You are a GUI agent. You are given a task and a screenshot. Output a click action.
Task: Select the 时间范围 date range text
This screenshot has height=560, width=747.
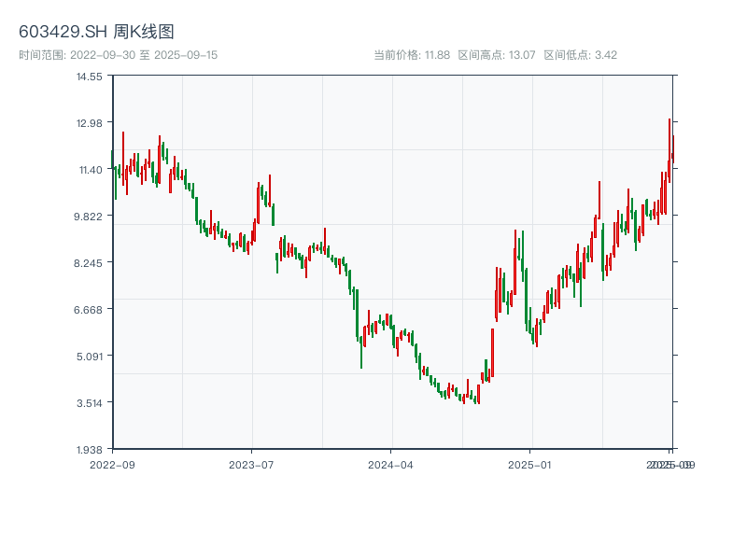tap(118, 55)
